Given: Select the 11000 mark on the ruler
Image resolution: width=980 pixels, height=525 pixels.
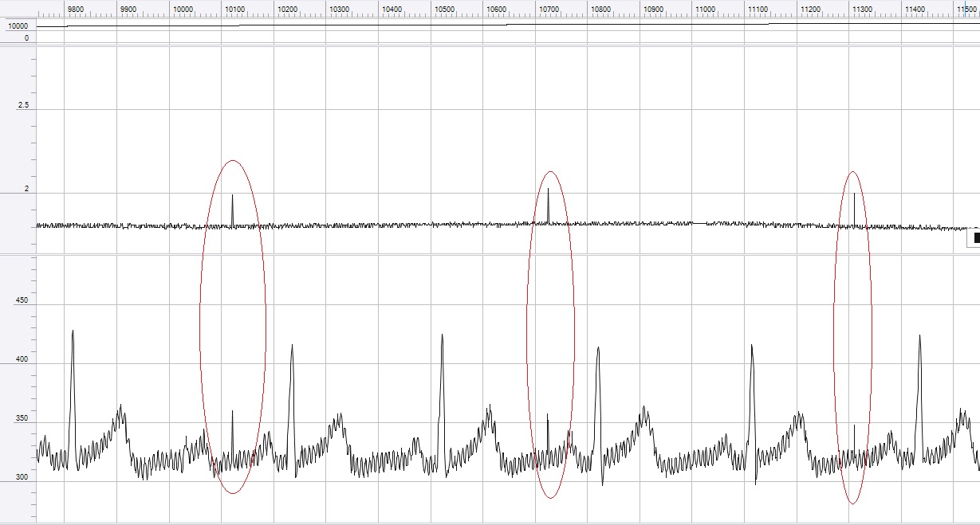Looking at the screenshot, I should pos(706,9).
